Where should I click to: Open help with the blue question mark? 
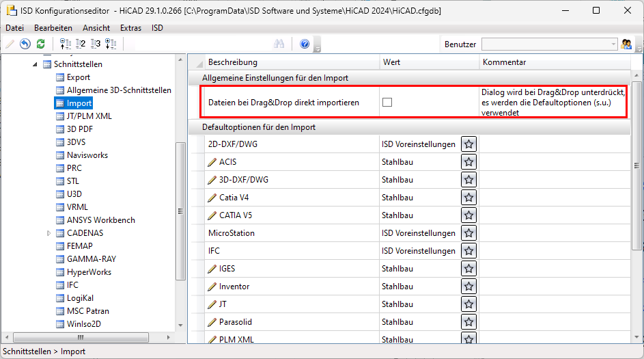[305, 44]
